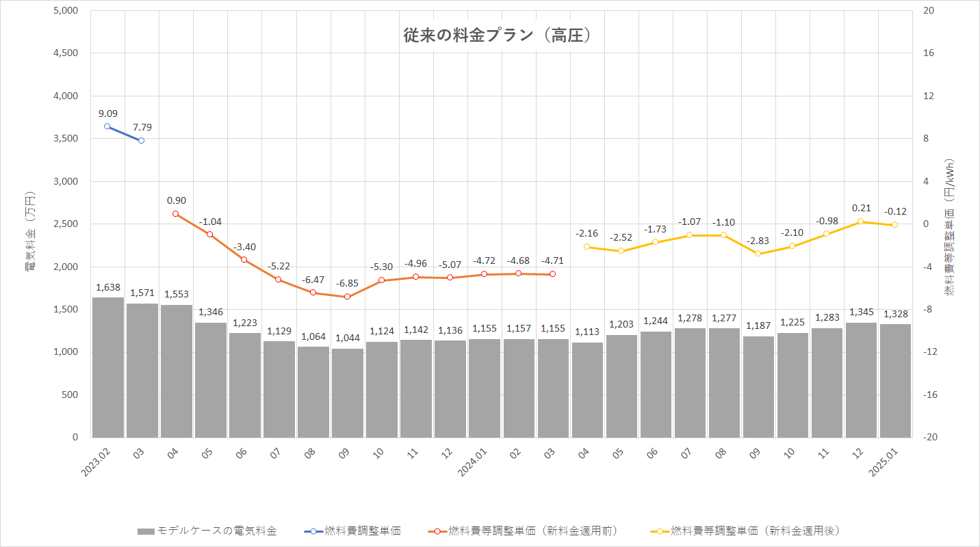Click left axis value 3,500
This screenshot has width=980, height=547.
pos(66,139)
